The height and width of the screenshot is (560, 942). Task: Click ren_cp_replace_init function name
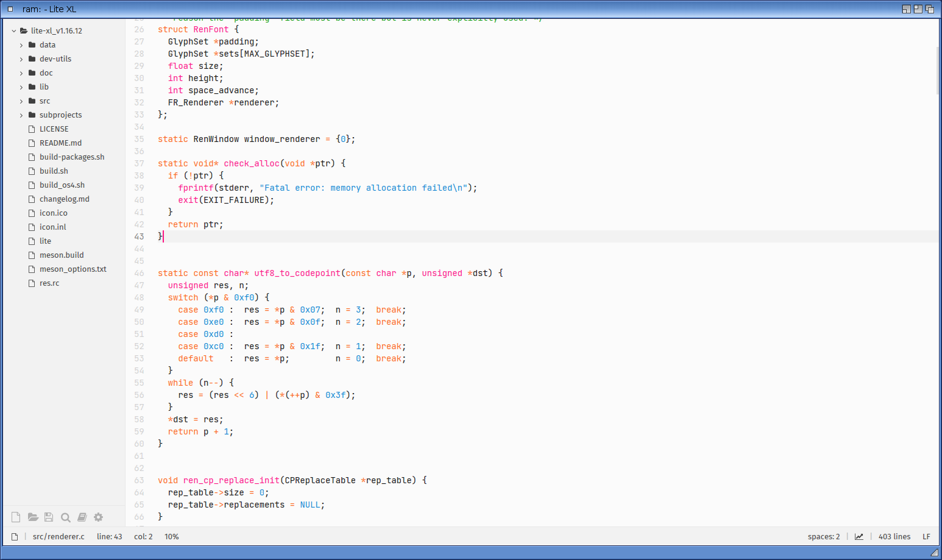click(x=232, y=481)
